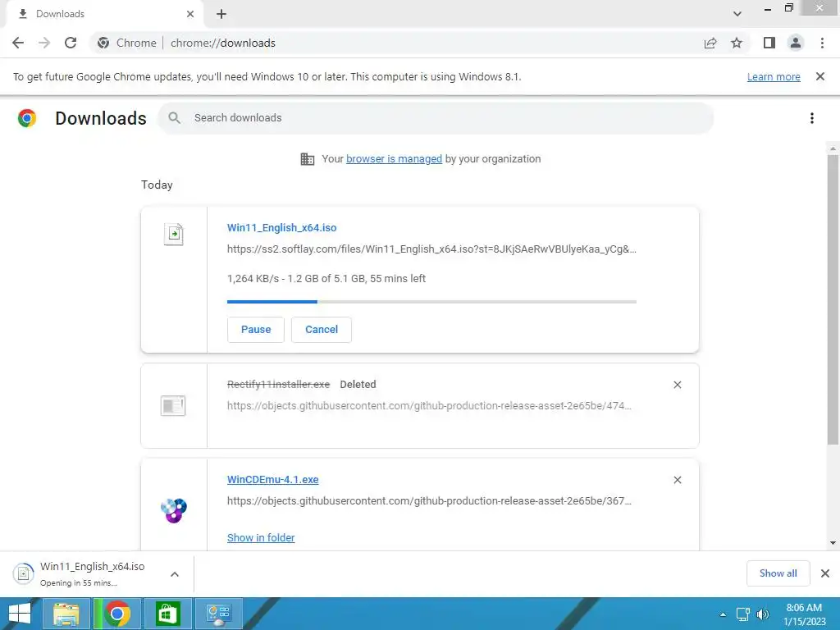Click the Rectify11 githubusercontent URL text
This screenshot has width=840, height=630.
(x=429, y=405)
